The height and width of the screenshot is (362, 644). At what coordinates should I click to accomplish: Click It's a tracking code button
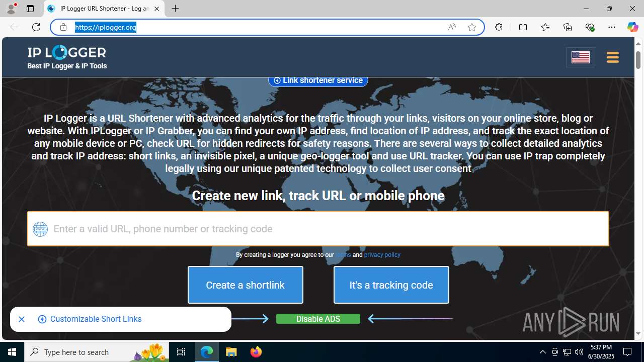[391, 285]
